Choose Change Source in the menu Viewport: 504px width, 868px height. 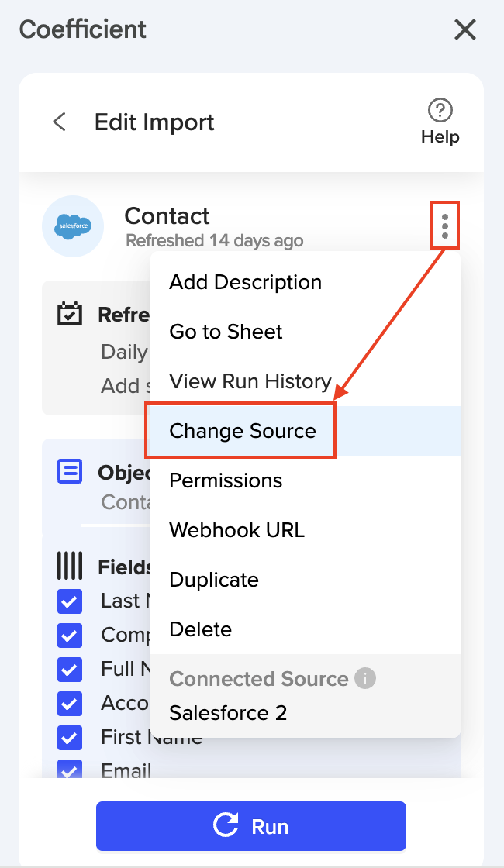coord(243,431)
